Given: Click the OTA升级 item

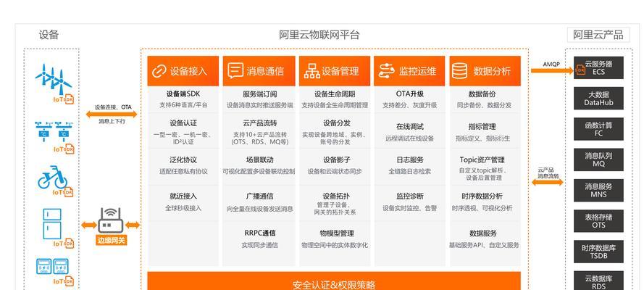Looking at the screenshot, I should [x=409, y=94].
